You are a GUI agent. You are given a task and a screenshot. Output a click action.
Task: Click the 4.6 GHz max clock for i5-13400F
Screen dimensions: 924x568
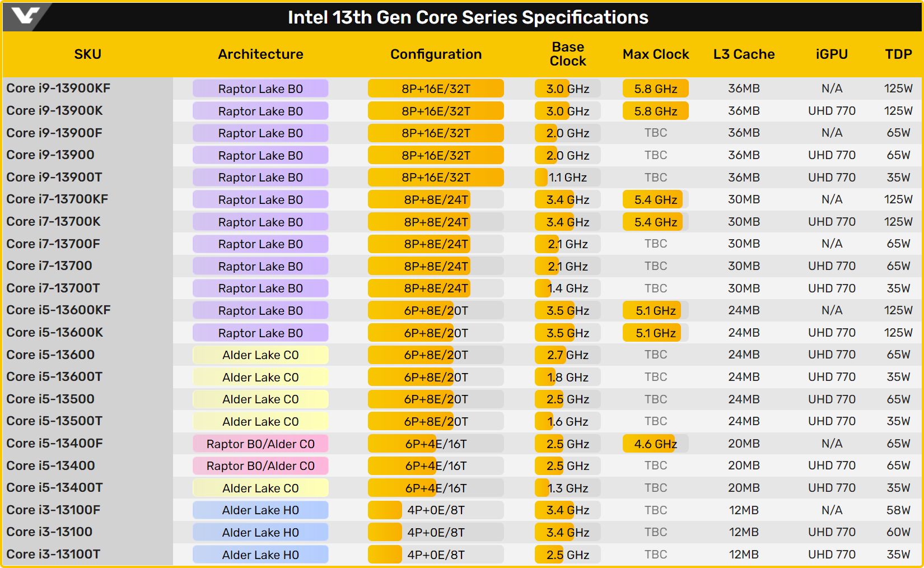coord(655,444)
